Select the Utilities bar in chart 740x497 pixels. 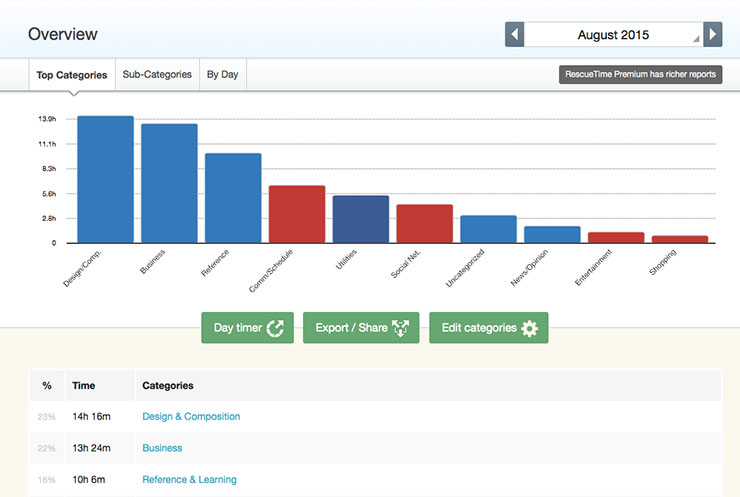(360, 219)
